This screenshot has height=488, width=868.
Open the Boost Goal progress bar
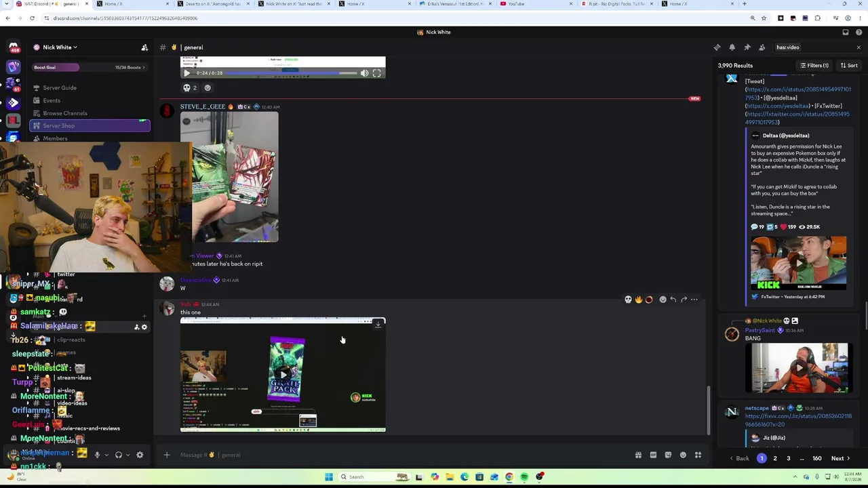pyautogui.click(x=90, y=67)
